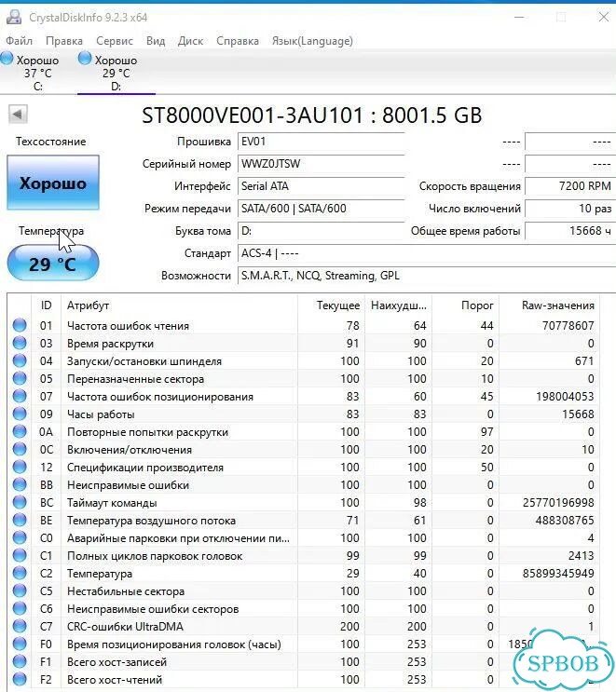Click the Атрибут column header
This screenshot has width=616, height=692.
coord(179,305)
